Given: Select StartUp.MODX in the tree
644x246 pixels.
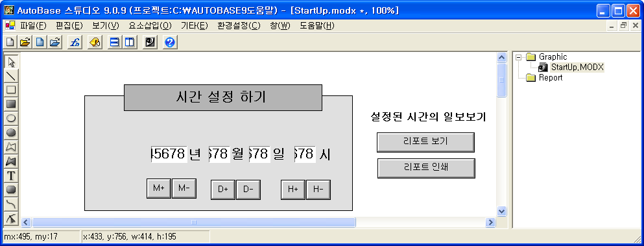Looking at the screenshot, I should click(577, 67).
